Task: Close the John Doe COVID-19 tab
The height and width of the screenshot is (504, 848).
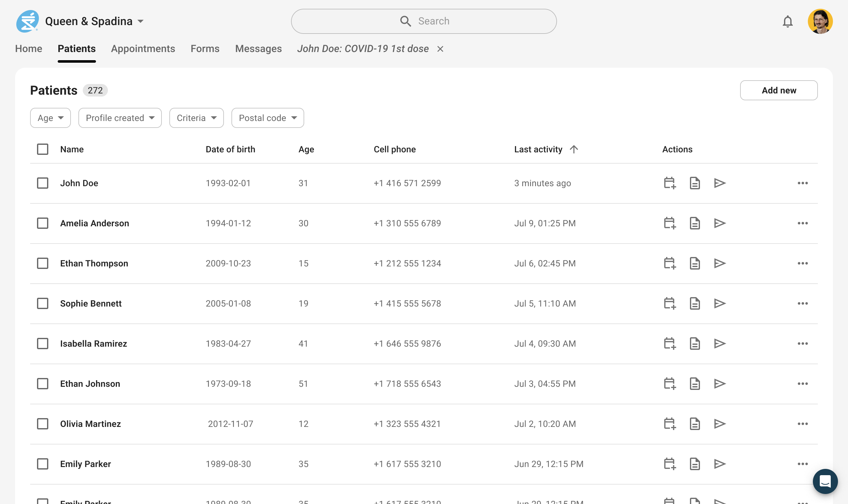Action: coord(440,49)
